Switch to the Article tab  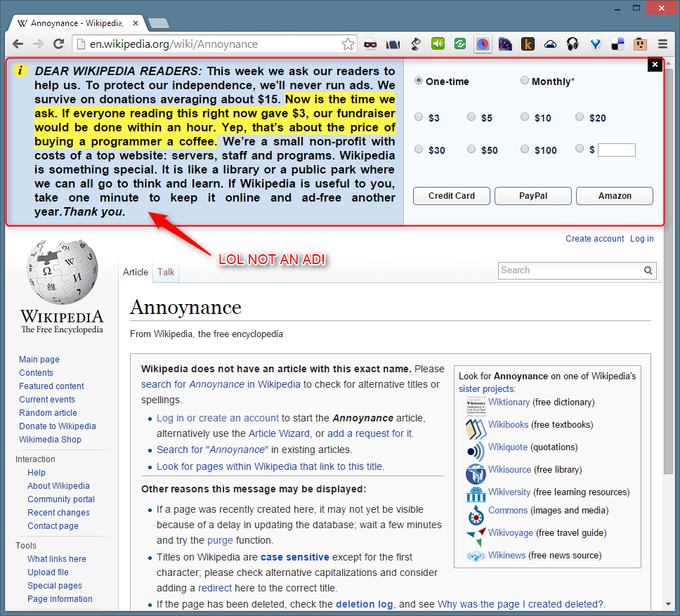(x=136, y=273)
